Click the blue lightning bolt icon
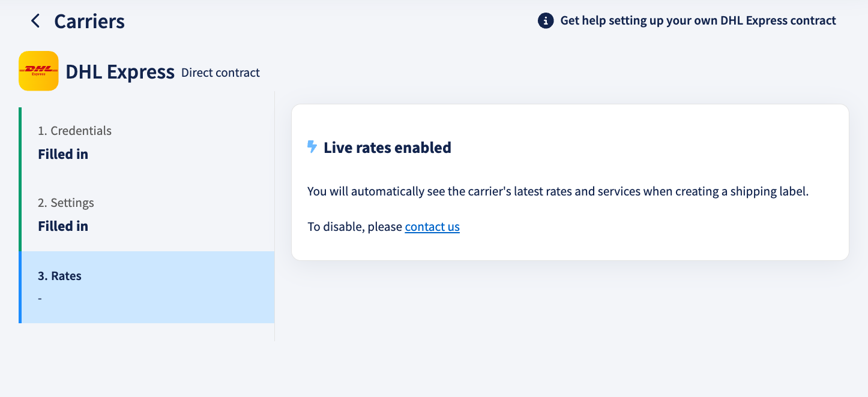The width and height of the screenshot is (868, 397). pos(312,147)
